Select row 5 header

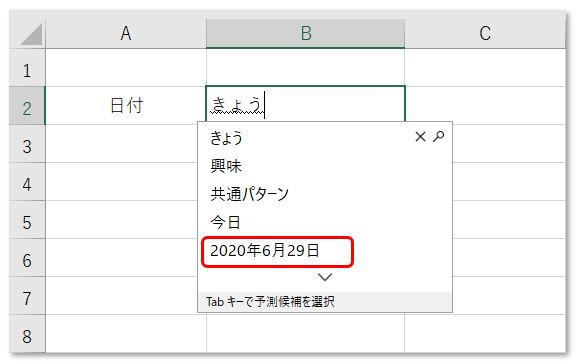pos(27,220)
